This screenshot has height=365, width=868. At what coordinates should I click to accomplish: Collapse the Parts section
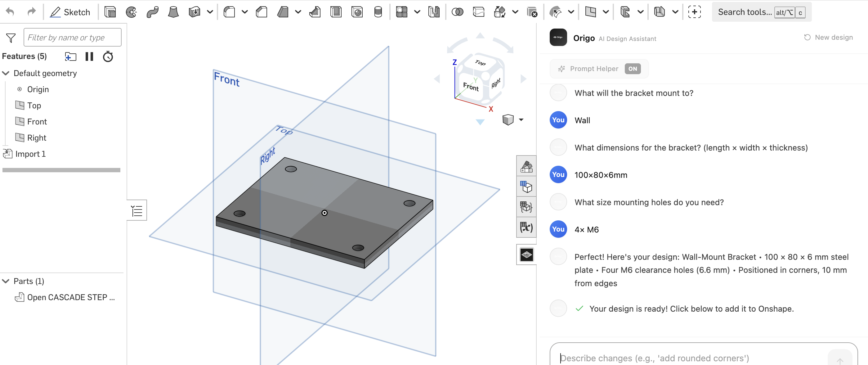pyautogui.click(x=5, y=281)
